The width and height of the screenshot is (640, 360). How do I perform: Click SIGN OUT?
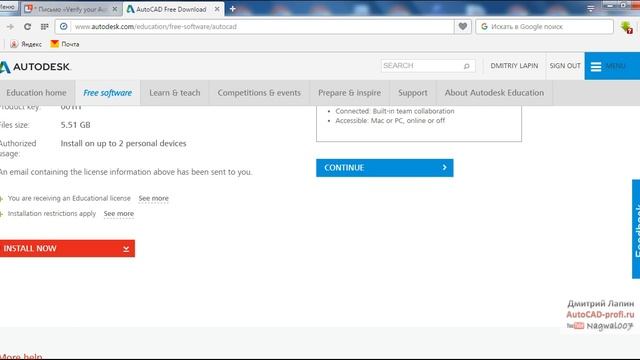click(565, 66)
